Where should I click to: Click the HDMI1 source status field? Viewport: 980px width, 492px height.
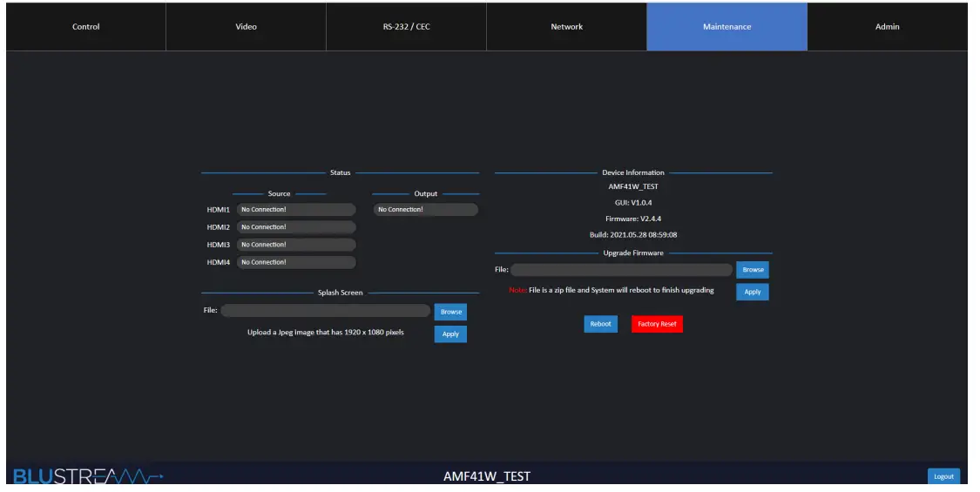[x=296, y=210]
